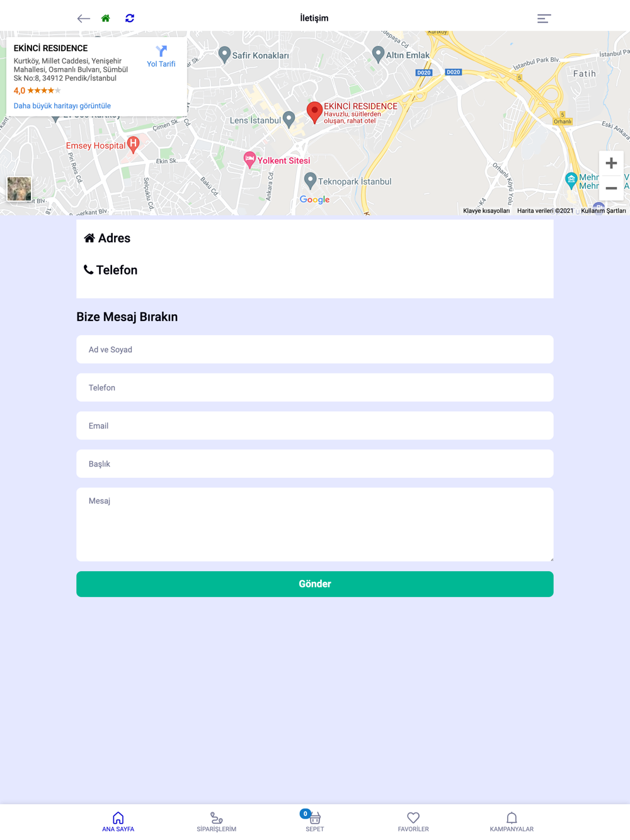Click the Yol Tarifi directions icon

(161, 51)
